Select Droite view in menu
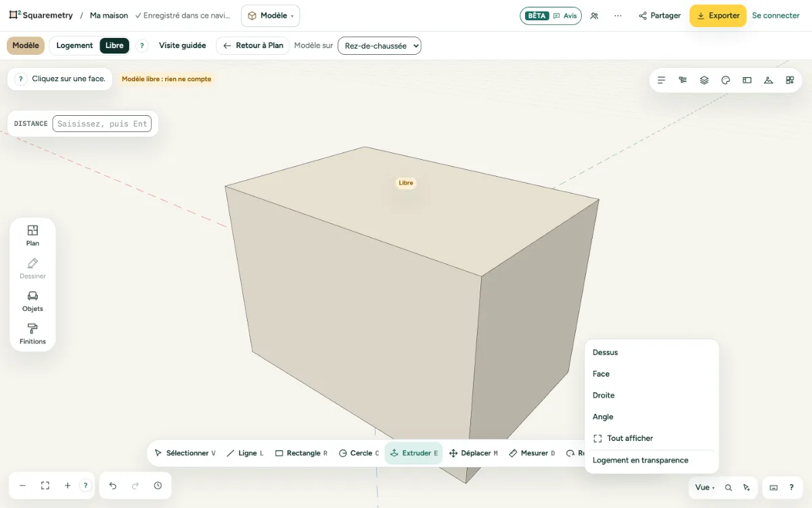 coord(652,396)
